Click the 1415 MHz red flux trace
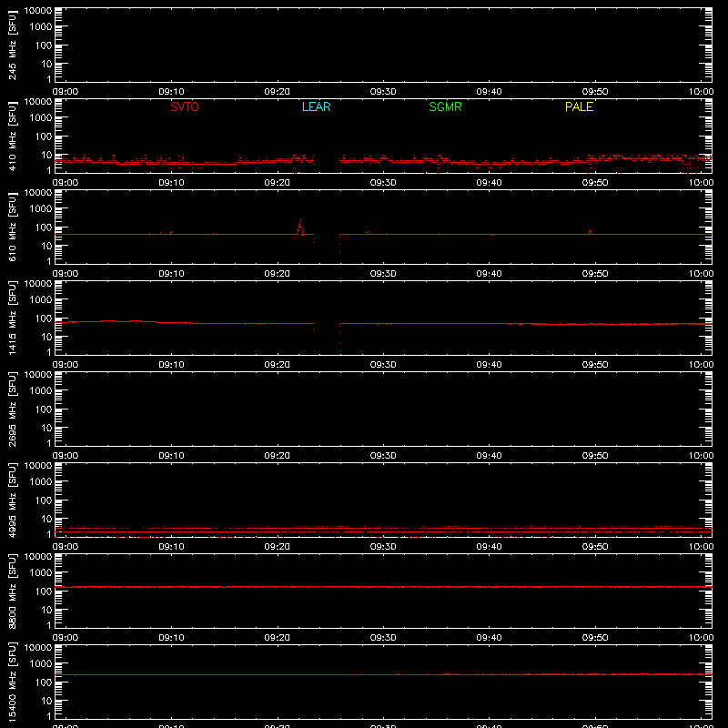This screenshot has width=728, height=728. [x=383, y=323]
